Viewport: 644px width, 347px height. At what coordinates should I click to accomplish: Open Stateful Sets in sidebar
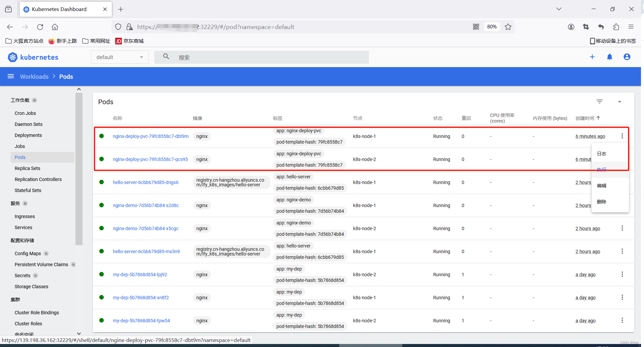coord(28,190)
